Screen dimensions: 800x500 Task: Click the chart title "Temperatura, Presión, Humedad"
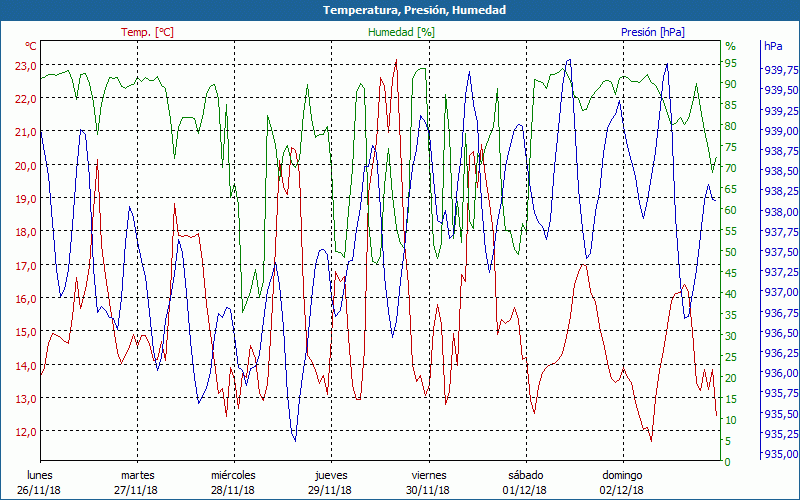414,10
